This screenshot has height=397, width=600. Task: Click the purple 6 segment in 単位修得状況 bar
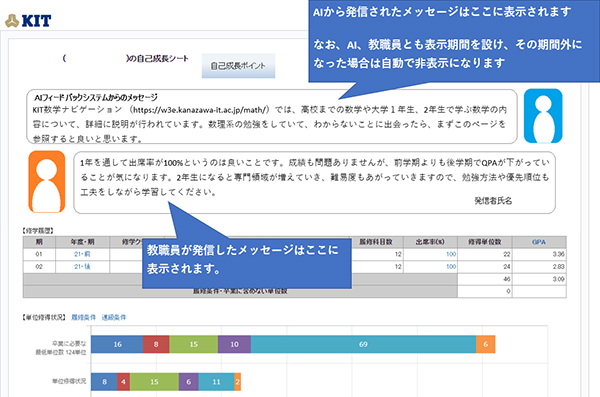189,382
